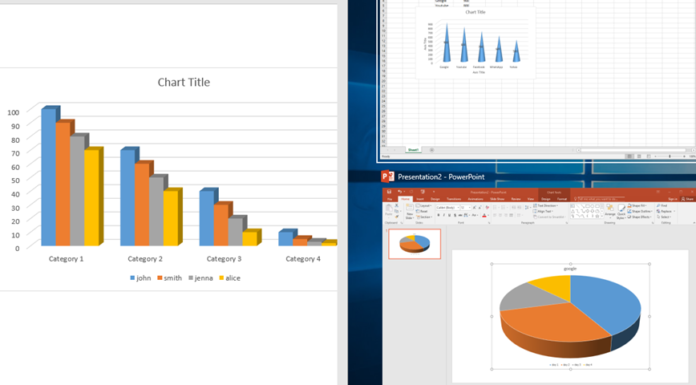Image resolution: width=696 pixels, height=385 pixels.
Task: Click the Presentation2 - PowerPoint window title
Action: 441,177
